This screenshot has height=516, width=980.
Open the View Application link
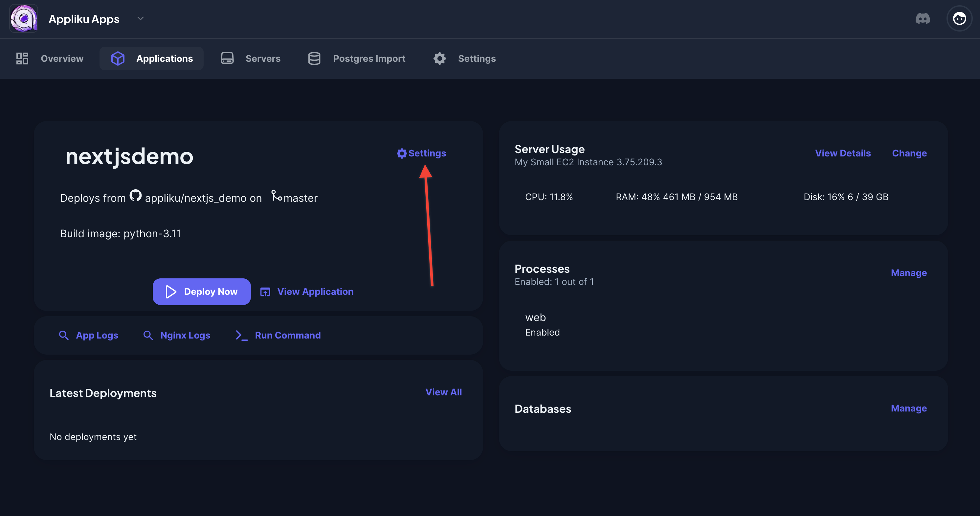(307, 292)
